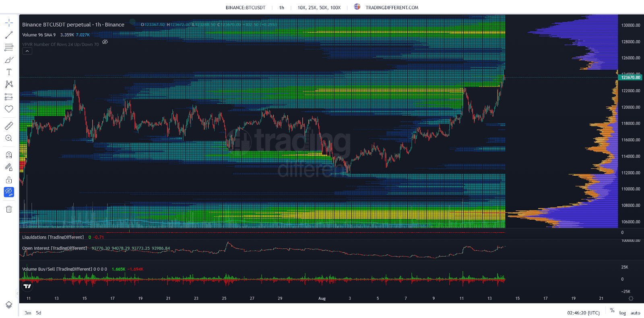644x318 pixels.
Task: Select the crosshair cursor tool
Action: click(x=9, y=23)
